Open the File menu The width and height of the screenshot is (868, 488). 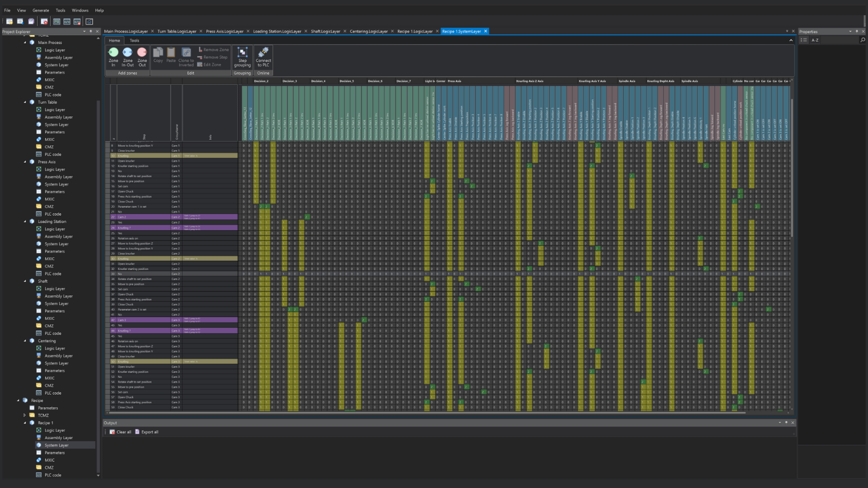(7, 10)
